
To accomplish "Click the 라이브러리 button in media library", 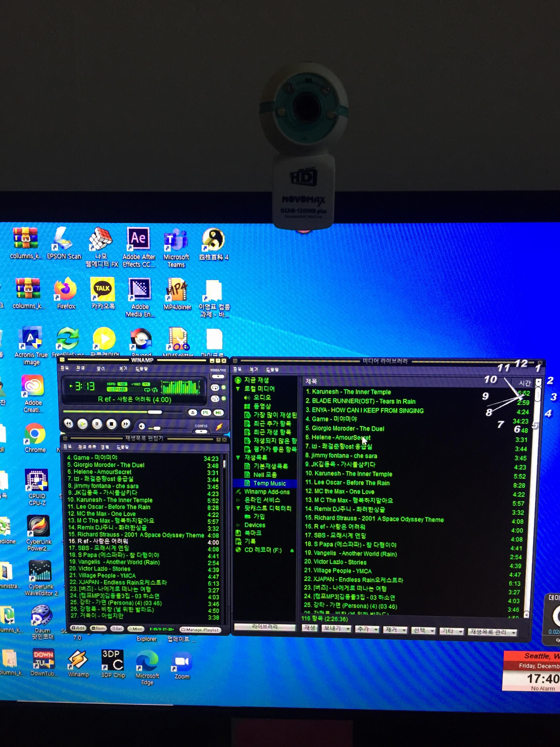I will (x=265, y=627).
